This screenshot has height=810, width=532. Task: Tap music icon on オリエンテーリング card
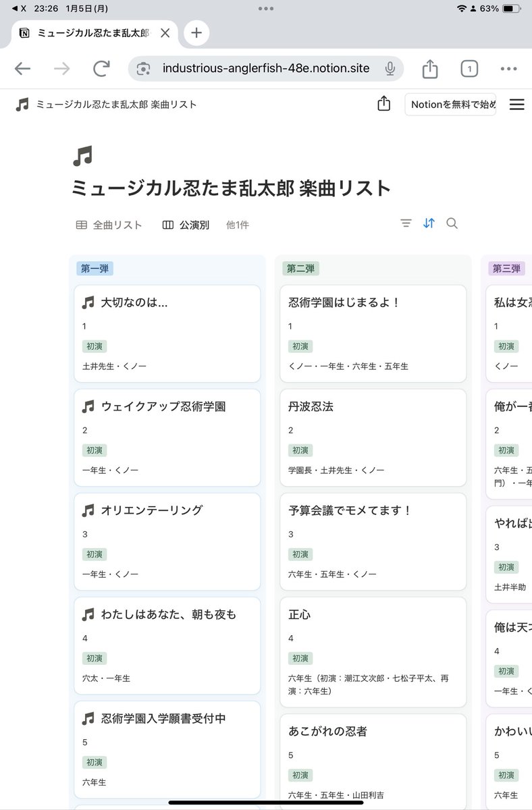pos(88,511)
